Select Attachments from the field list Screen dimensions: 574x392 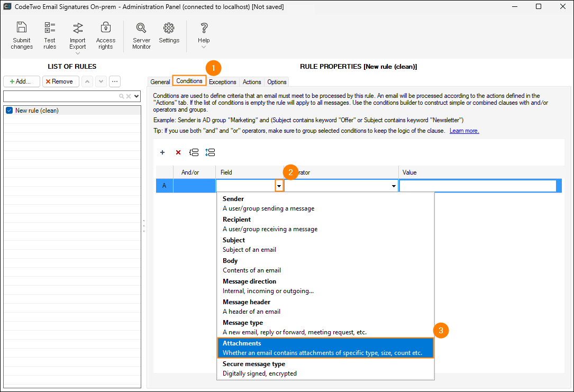(325, 348)
